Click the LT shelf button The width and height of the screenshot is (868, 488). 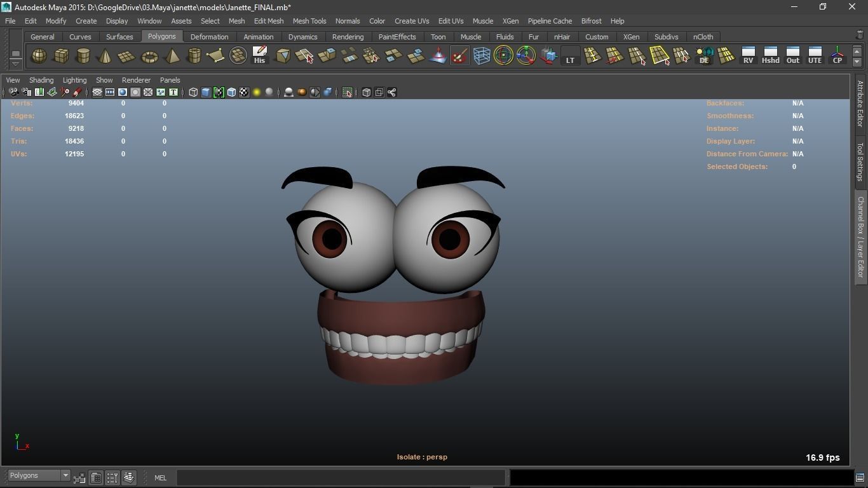[x=570, y=56]
